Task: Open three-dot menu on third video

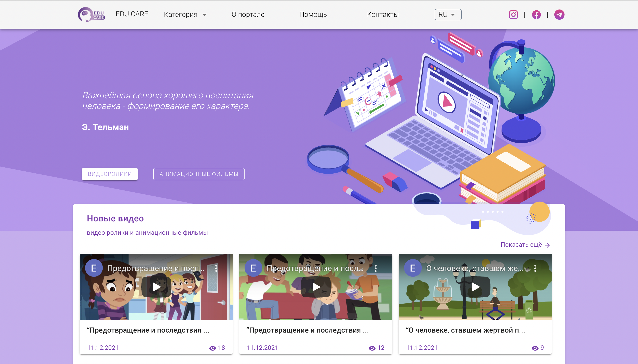Action: 535,268
